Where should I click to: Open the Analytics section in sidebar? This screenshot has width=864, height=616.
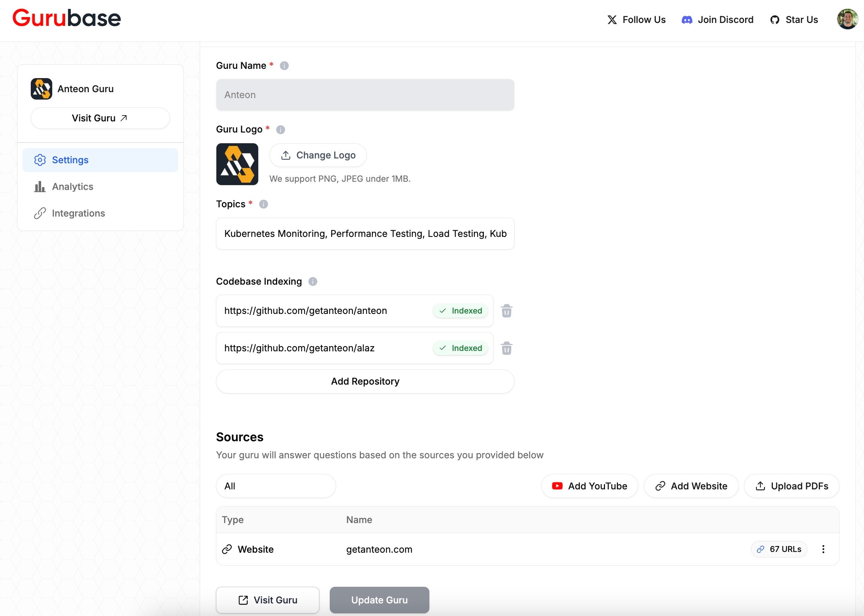(x=72, y=187)
